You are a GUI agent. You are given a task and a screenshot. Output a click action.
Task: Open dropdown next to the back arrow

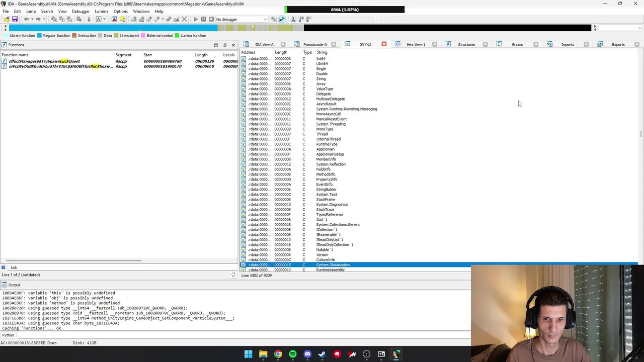tap(31, 19)
